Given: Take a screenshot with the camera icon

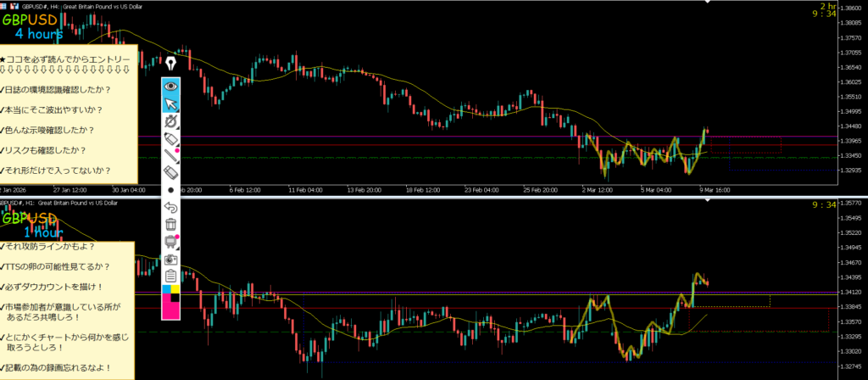Looking at the screenshot, I should point(171,259).
